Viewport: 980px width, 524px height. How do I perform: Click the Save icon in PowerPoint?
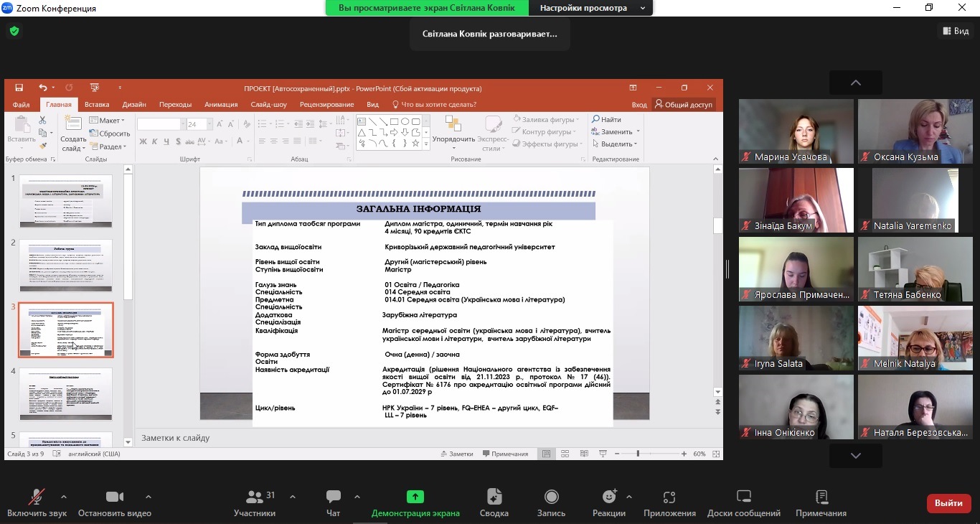click(x=19, y=88)
